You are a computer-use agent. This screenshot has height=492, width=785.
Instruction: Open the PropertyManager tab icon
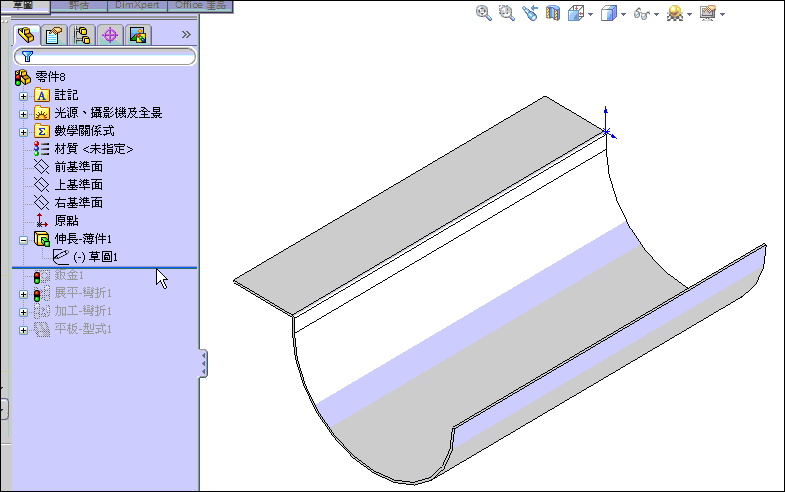pos(54,35)
